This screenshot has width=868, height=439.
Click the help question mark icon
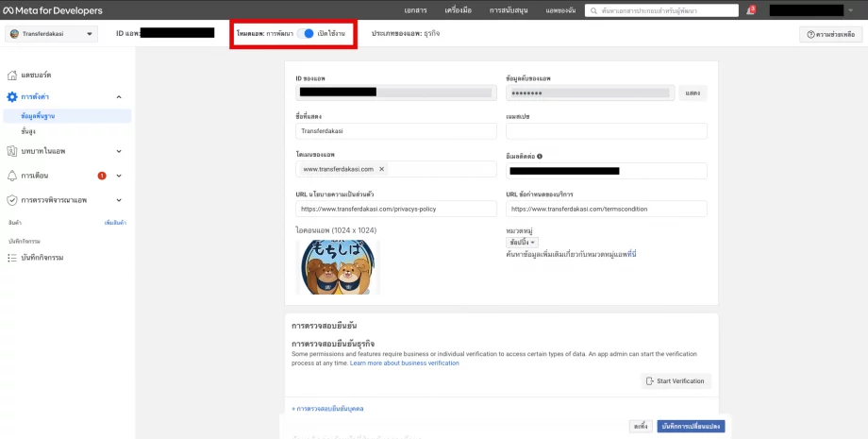tap(811, 34)
